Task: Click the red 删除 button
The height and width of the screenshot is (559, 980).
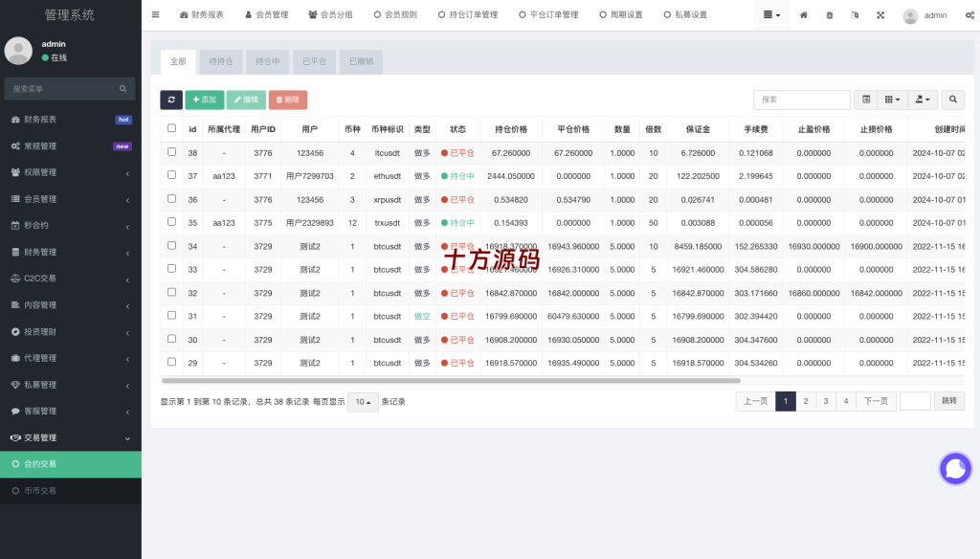Action: 287,100
